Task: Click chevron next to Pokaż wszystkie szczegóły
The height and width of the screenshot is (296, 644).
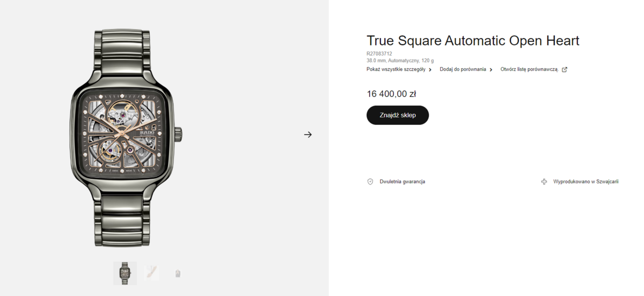Action: pyautogui.click(x=430, y=70)
